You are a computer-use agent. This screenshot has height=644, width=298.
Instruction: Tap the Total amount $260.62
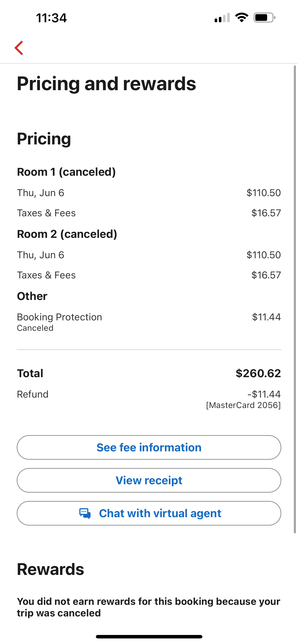pyautogui.click(x=258, y=373)
